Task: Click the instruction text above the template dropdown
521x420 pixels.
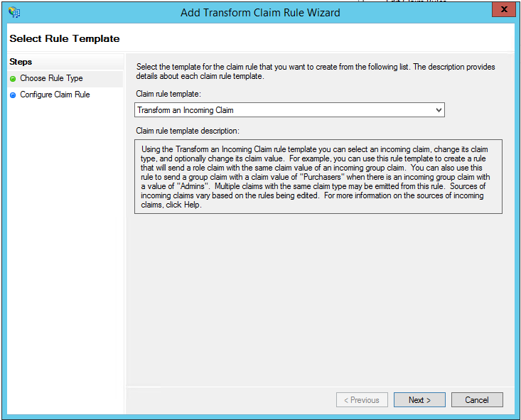Action: coord(316,71)
